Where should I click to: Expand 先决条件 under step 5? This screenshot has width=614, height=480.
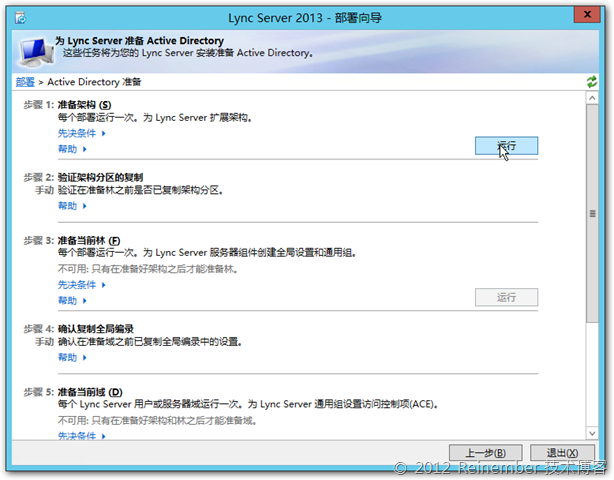(81, 435)
